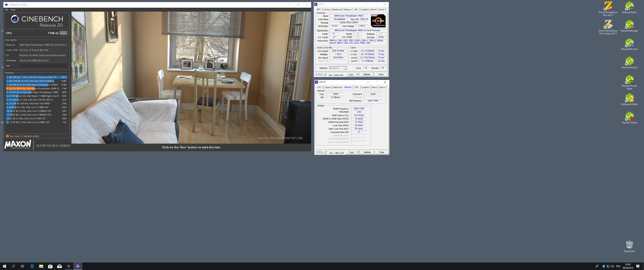
Task: Switch to Memory tab in CPU-Z processor window
Action: pyautogui.click(x=347, y=10)
